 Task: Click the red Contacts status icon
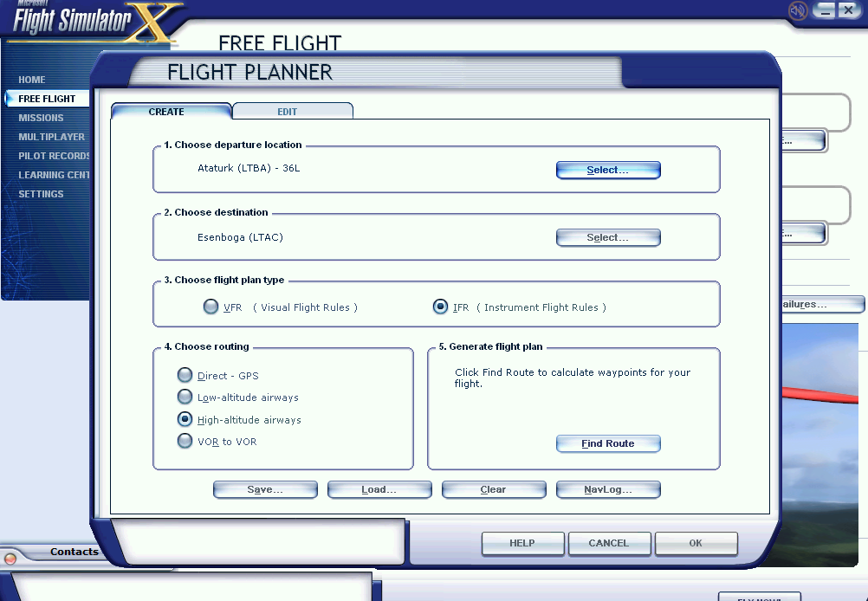tap(10, 559)
